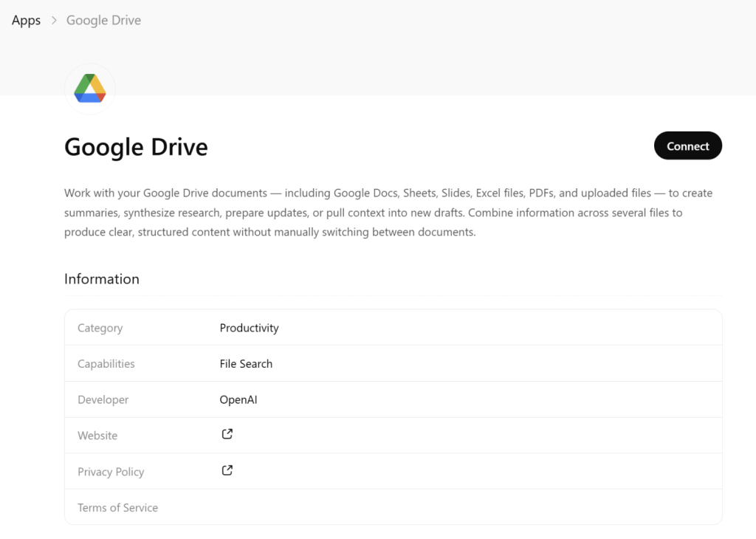756x539 pixels.
Task: Open the Privacy Policy external link icon
Action: (227, 470)
